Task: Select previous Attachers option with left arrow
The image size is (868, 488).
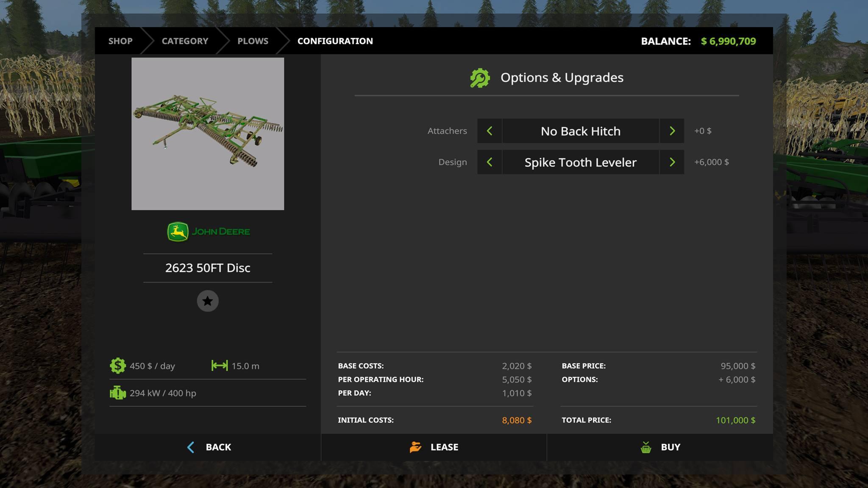Action: tap(490, 131)
